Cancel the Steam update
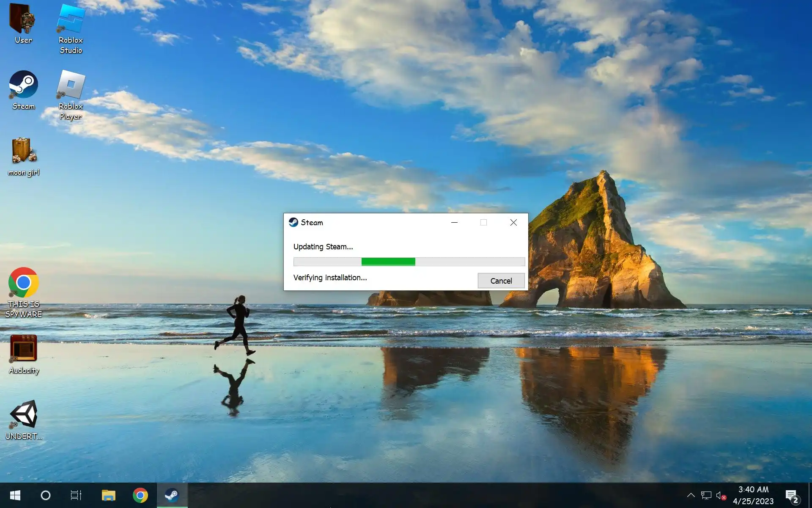Screen dimensions: 812x508 point(501,281)
